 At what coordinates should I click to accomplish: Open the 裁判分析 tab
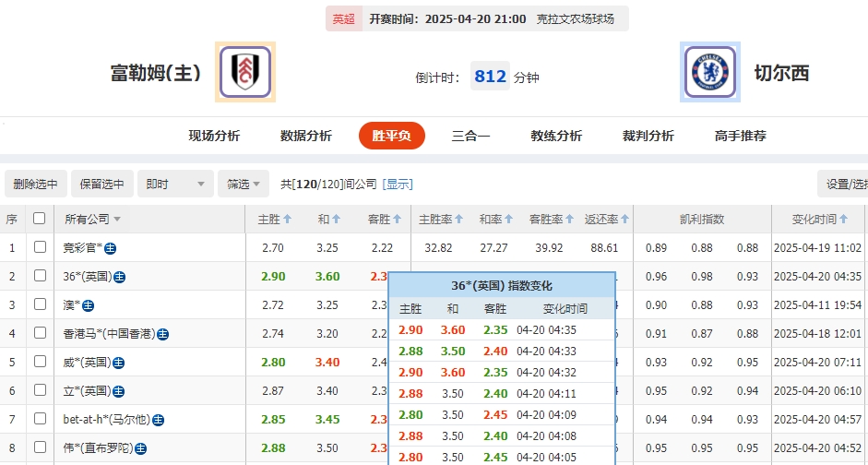coord(648,136)
